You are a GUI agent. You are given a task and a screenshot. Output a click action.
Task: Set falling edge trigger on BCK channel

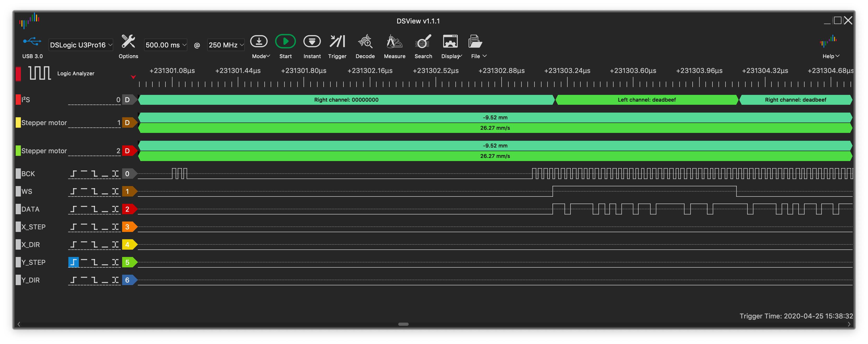tap(94, 174)
